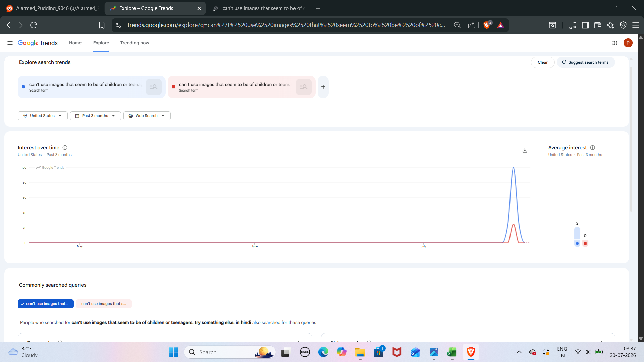Image resolution: width=644 pixels, height=362 pixels.
Task: Click the Google Trends logo
Action: 38,43
